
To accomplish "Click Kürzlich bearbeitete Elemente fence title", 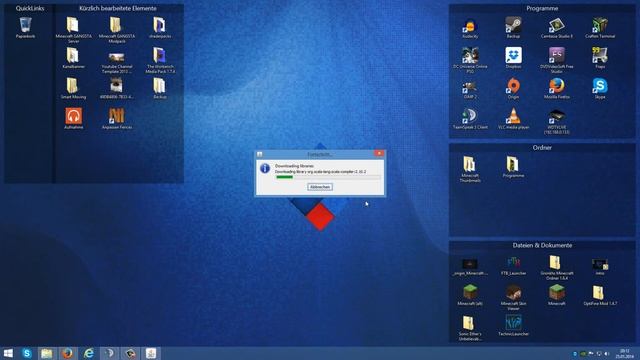I will (118, 8).
